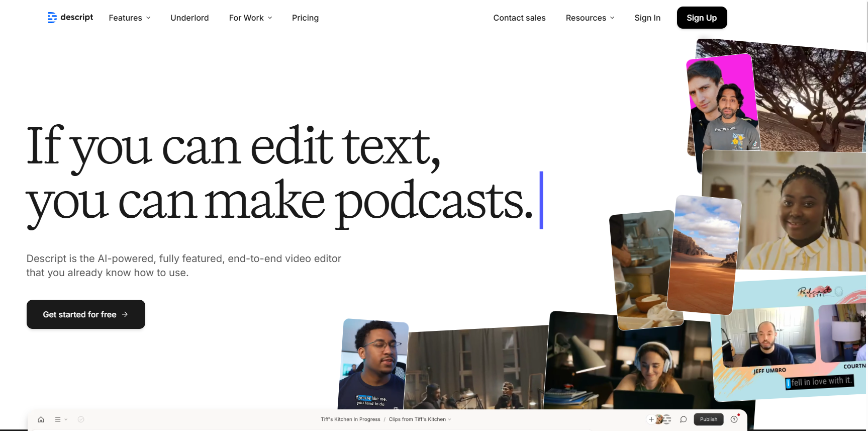Expand the Resources dropdown menu

pos(590,18)
